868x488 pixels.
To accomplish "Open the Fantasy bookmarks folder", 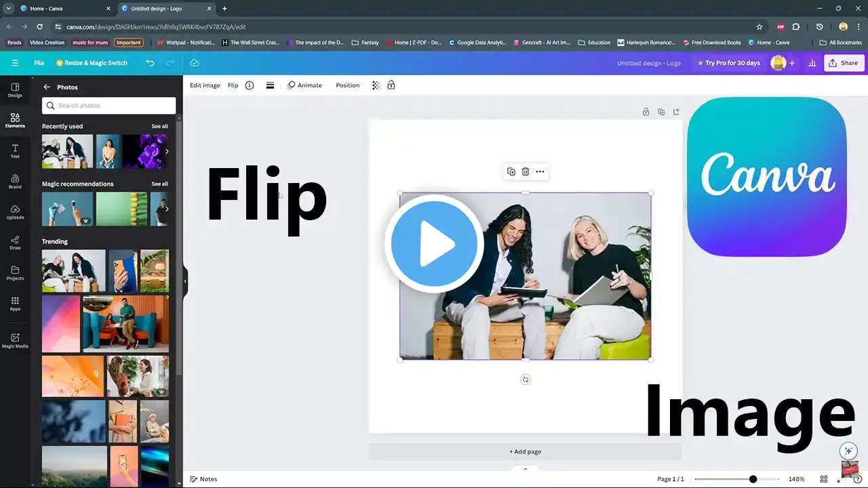I will pos(365,42).
